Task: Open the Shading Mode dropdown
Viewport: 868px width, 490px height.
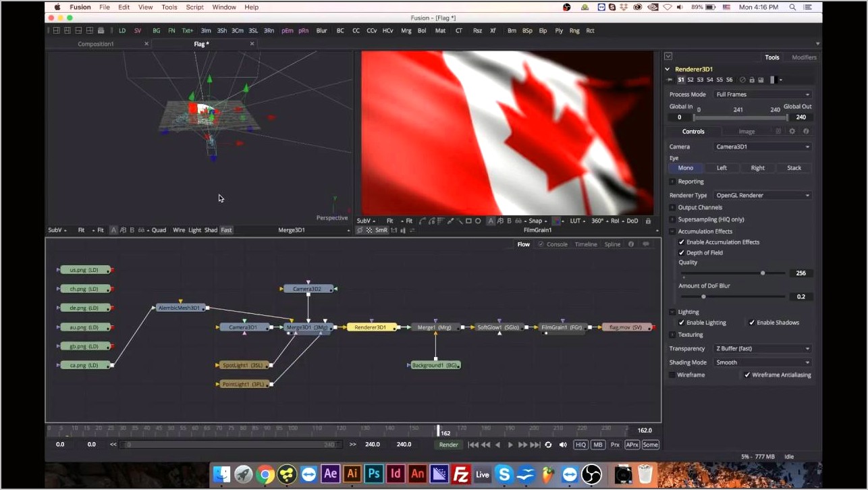Action: click(x=763, y=362)
